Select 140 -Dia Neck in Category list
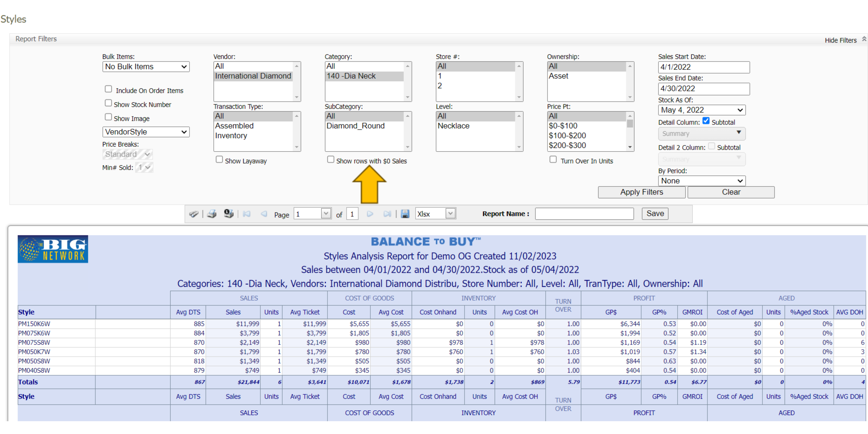Screen dimensions: 868x434 pyautogui.click(x=364, y=76)
